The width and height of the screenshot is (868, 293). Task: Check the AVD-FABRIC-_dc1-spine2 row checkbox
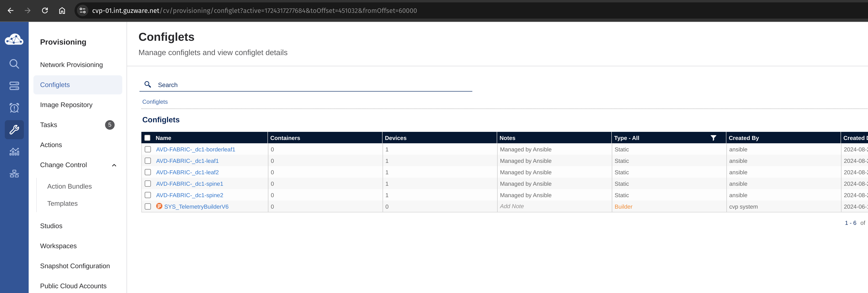click(x=148, y=195)
